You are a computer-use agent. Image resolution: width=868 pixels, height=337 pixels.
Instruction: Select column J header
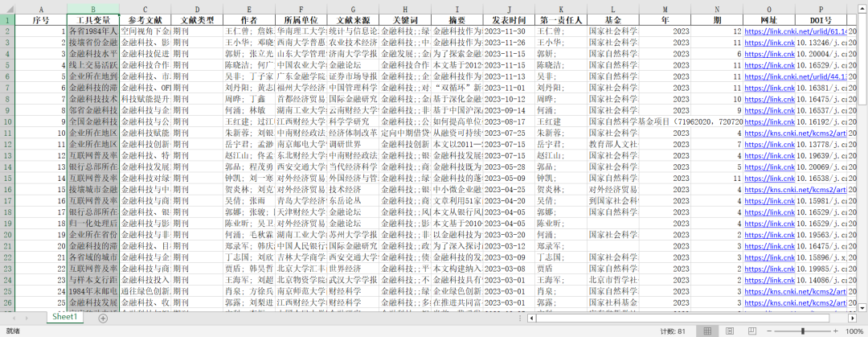tap(510, 10)
